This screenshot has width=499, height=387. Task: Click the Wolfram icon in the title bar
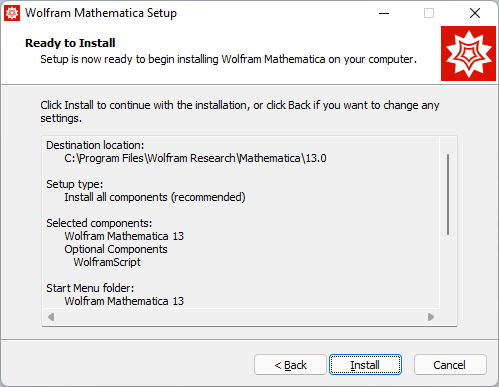point(12,13)
